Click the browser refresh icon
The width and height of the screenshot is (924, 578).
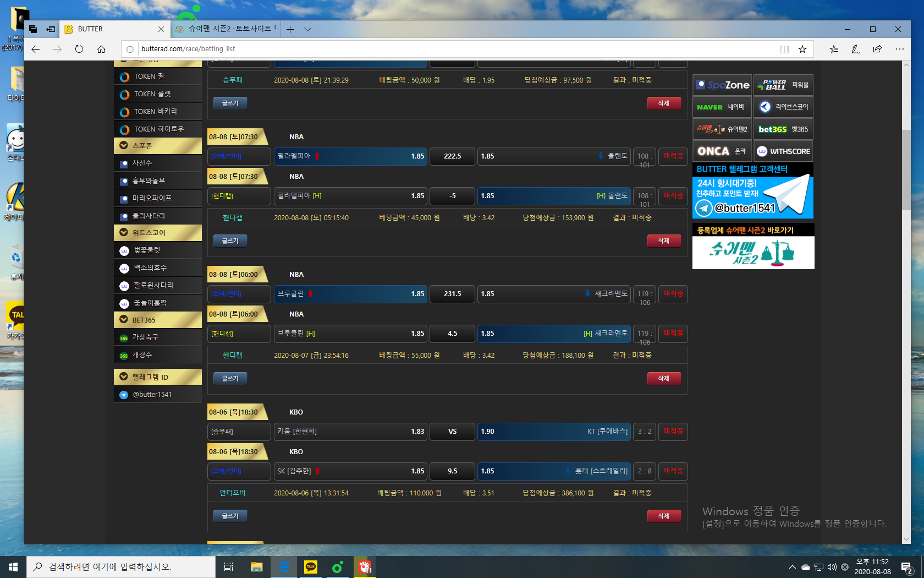point(79,49)
